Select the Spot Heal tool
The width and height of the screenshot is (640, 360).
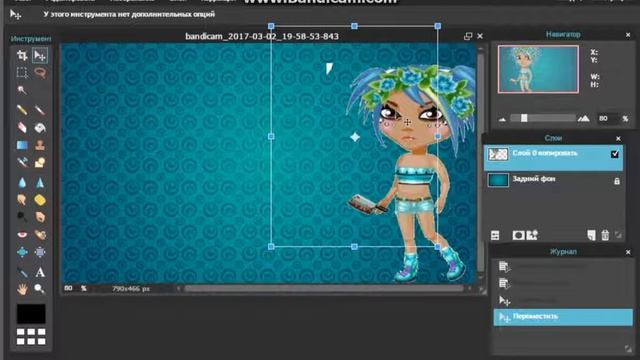click(x=40, y=235)
